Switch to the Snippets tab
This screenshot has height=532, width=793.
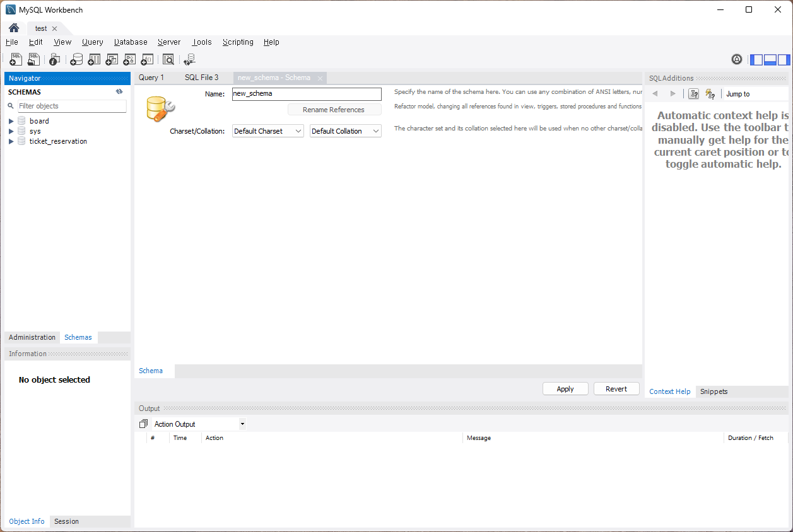point(714,391)
